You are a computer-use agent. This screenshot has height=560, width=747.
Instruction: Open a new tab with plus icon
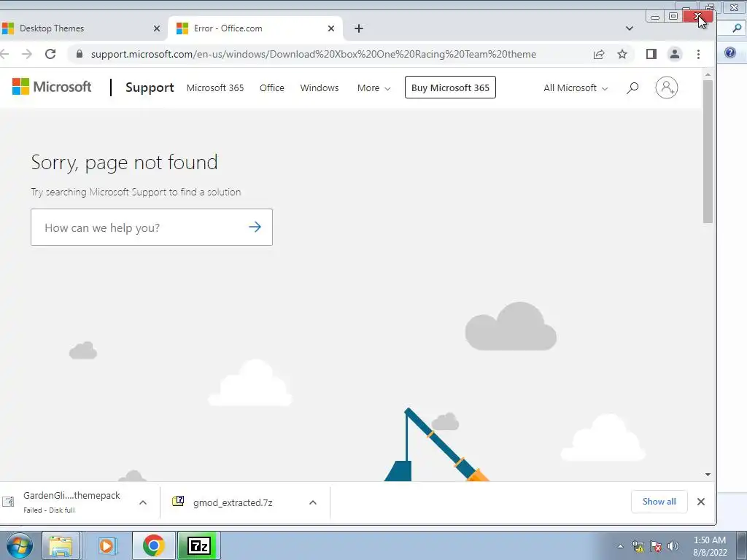click(359, 28)
